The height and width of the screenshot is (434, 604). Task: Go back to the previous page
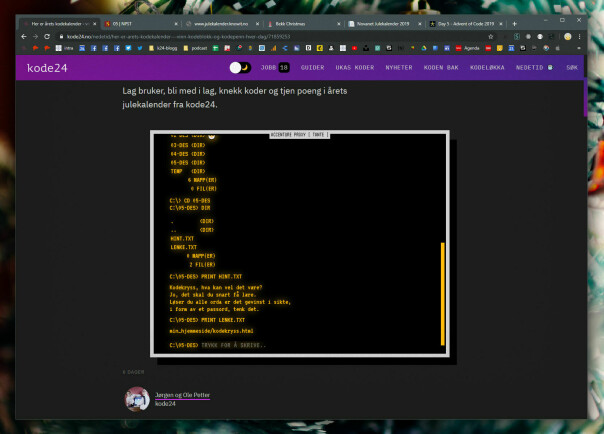[x=24, y=37]
